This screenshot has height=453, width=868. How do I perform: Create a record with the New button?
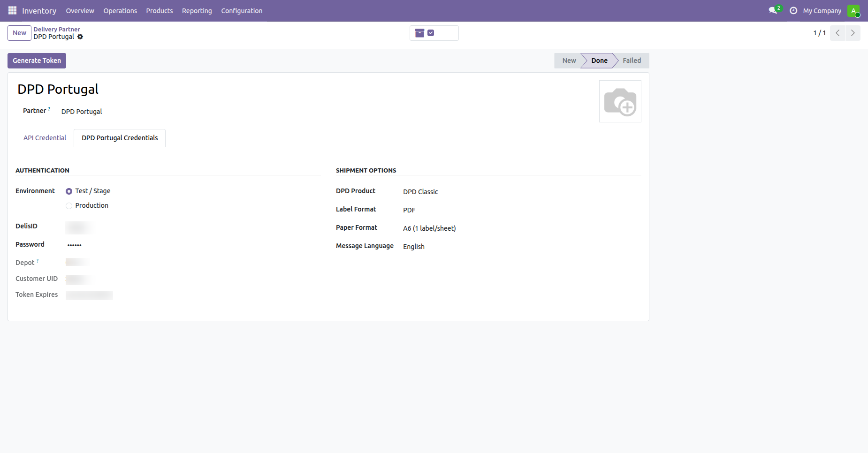[x=19, y=33]
